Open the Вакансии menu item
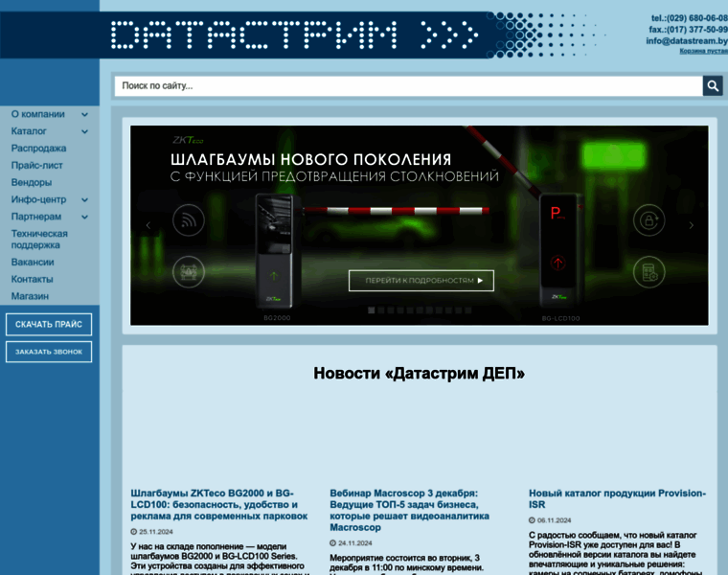Image resolution: width=728 pixels, height=575 pixels. pos(33,263)
